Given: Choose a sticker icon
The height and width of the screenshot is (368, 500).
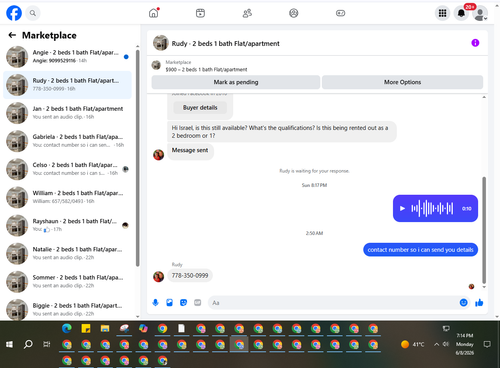Looking at the screenshot, I should click(x=183, y=303).
